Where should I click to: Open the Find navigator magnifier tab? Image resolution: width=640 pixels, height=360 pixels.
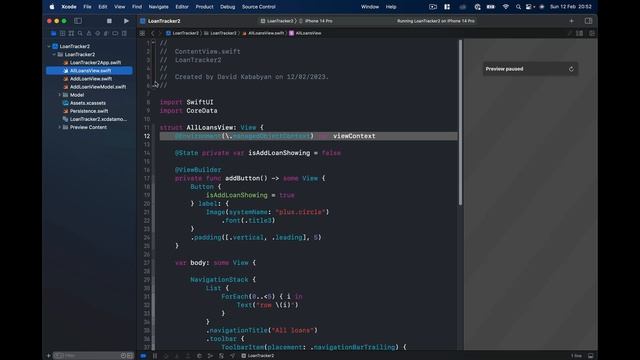pos(80,33)
